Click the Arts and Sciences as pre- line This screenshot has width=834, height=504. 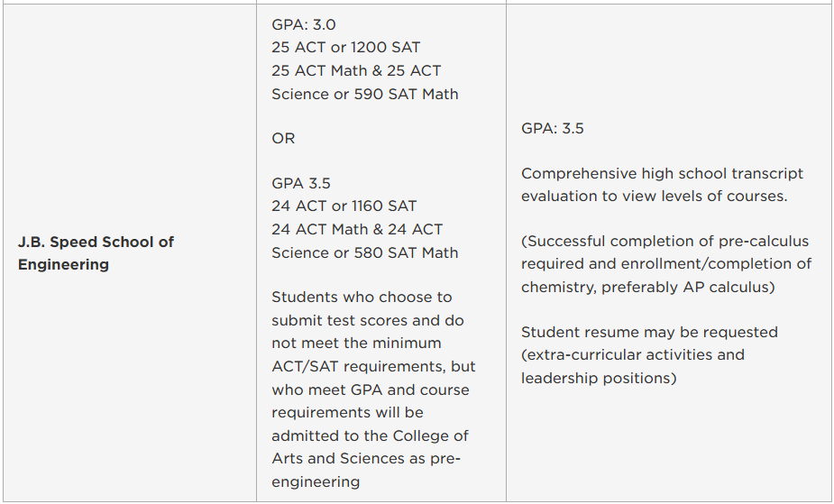[366, 458]
